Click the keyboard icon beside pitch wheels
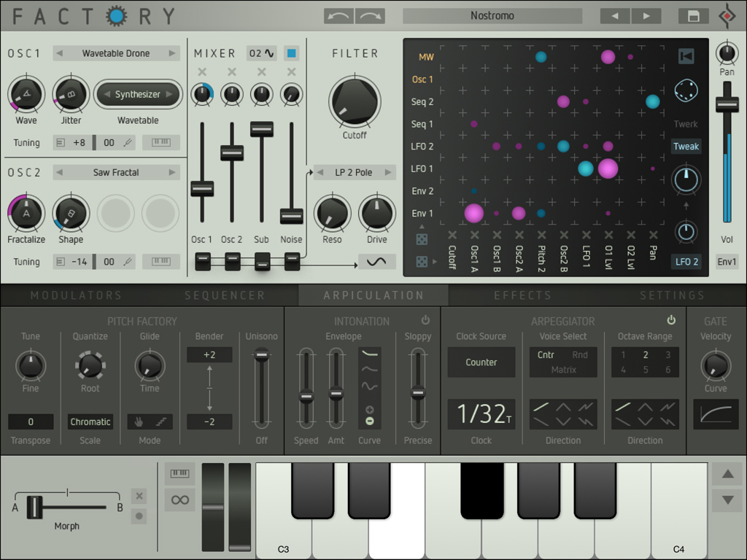747x560 pixels. (179, 473)
